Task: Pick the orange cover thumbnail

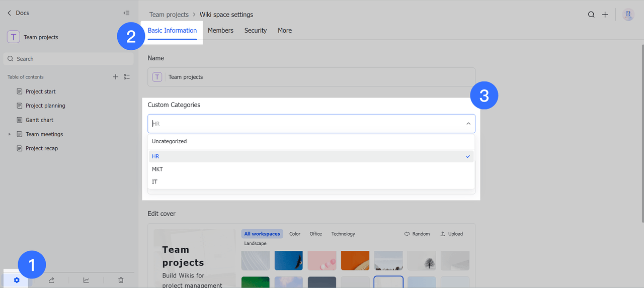Action: [355, 261]
